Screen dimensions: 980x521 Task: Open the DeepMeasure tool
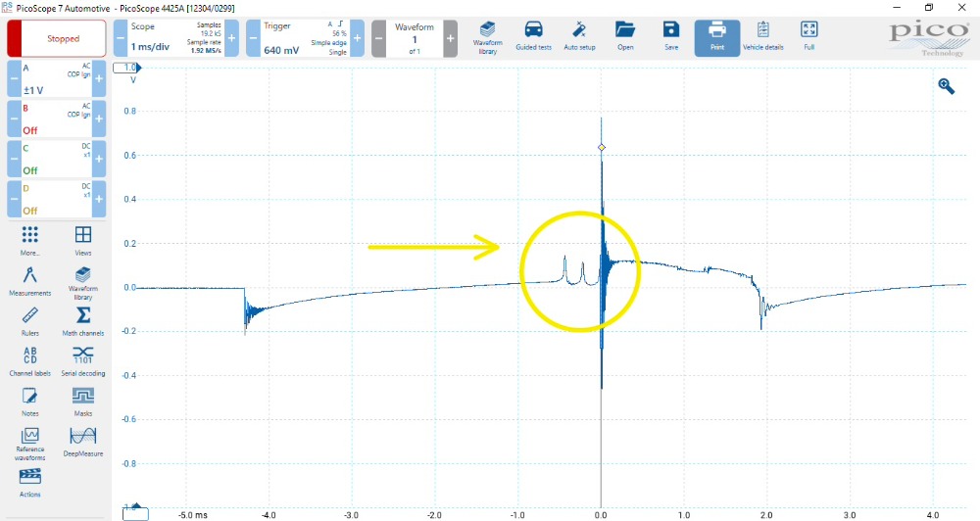coord(83,441)
